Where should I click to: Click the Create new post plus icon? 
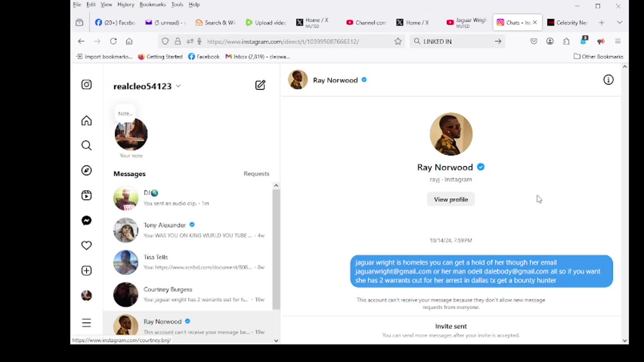[87, 270]
